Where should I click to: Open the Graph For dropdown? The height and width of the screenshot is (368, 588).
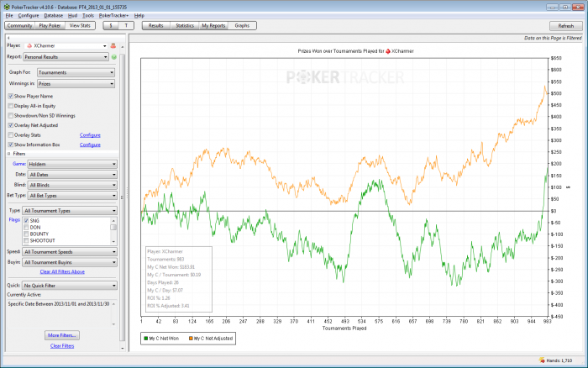[76, 72]
